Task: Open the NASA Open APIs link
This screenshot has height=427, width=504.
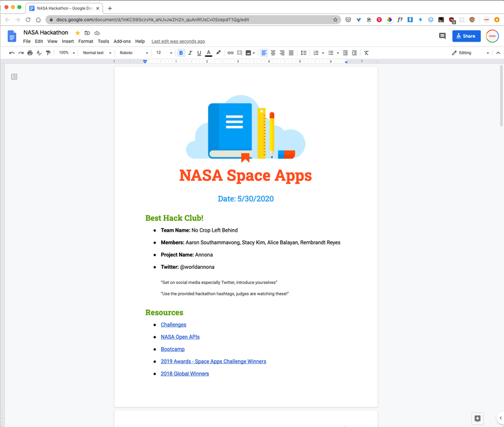Action: (x=180, y=336)
